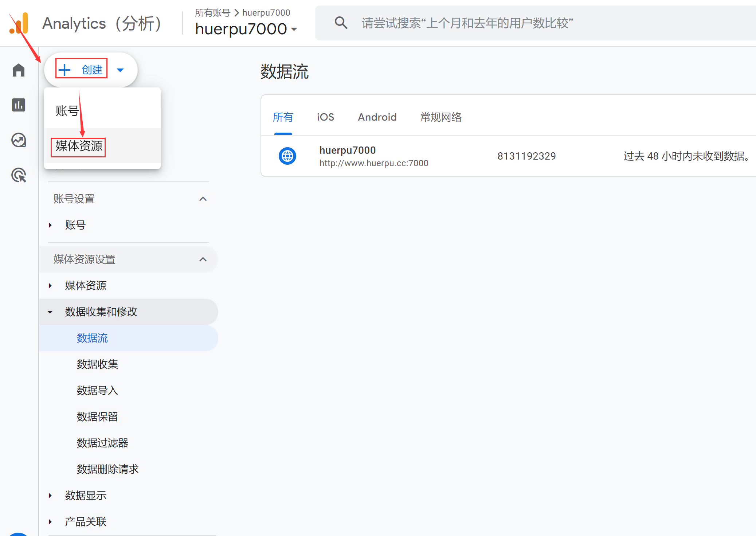Viewport: 756px width, 536px height.
Task: Open the huerpu7000 account selector dropdown
Action: 246,29
